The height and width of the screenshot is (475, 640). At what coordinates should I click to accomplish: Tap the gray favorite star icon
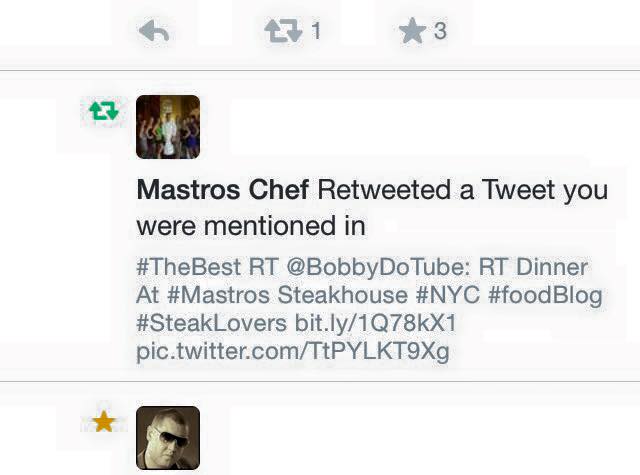(x=412, y=31)
